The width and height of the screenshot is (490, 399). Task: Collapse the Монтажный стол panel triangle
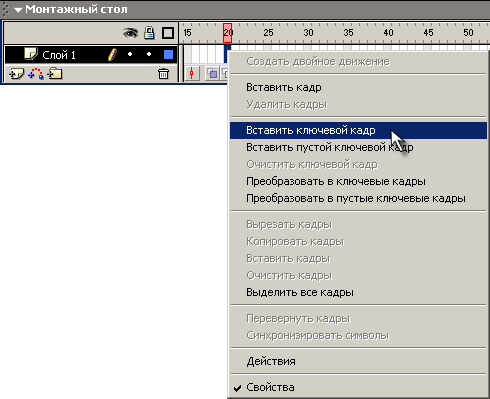(18, 10)
